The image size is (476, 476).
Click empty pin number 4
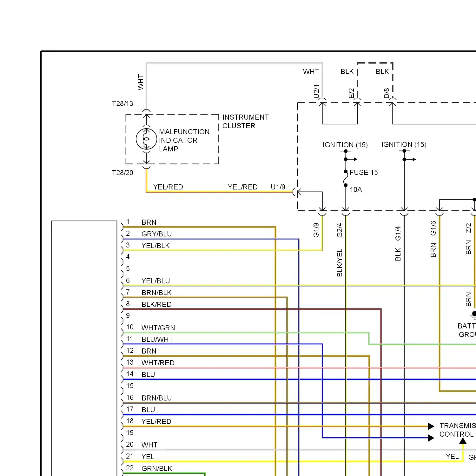click(128, 257)
